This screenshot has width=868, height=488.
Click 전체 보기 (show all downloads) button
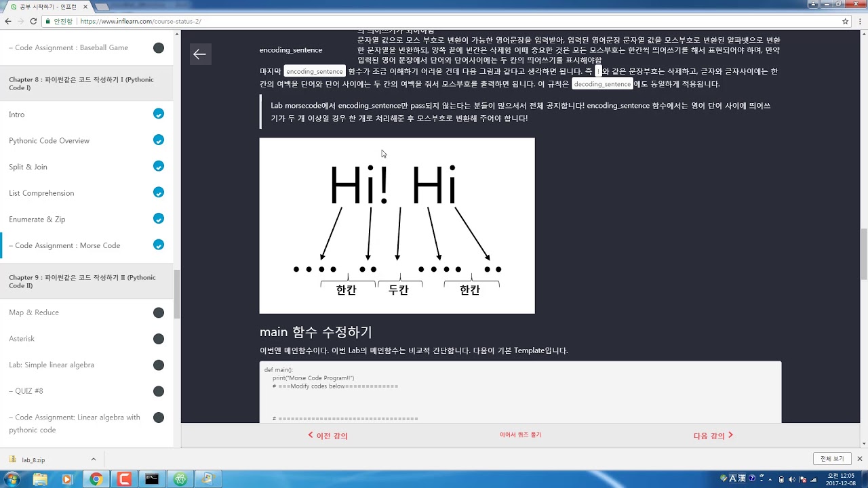tap(832, 459)
